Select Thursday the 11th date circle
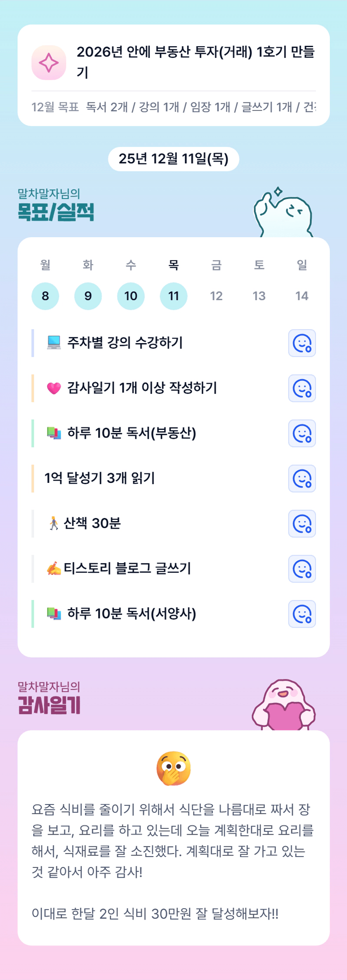 coord(174,296)
